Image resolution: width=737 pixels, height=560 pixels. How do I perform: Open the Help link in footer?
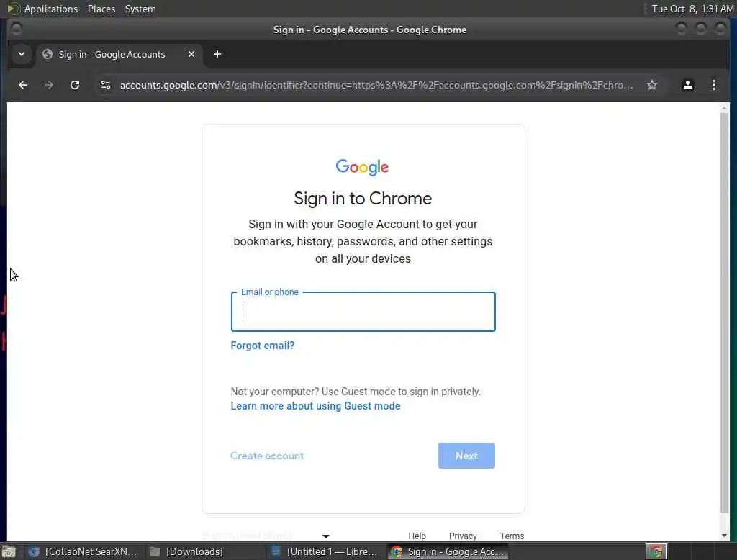(417, 536)
